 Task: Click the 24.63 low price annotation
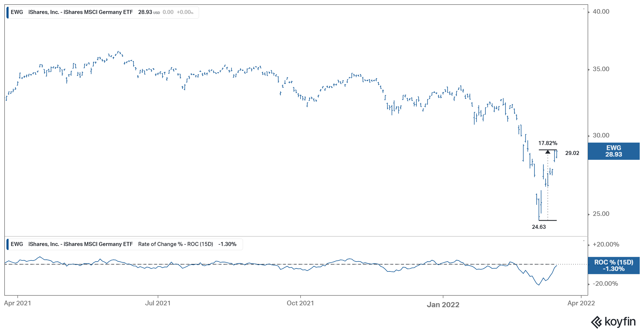[x=539, y=227]
